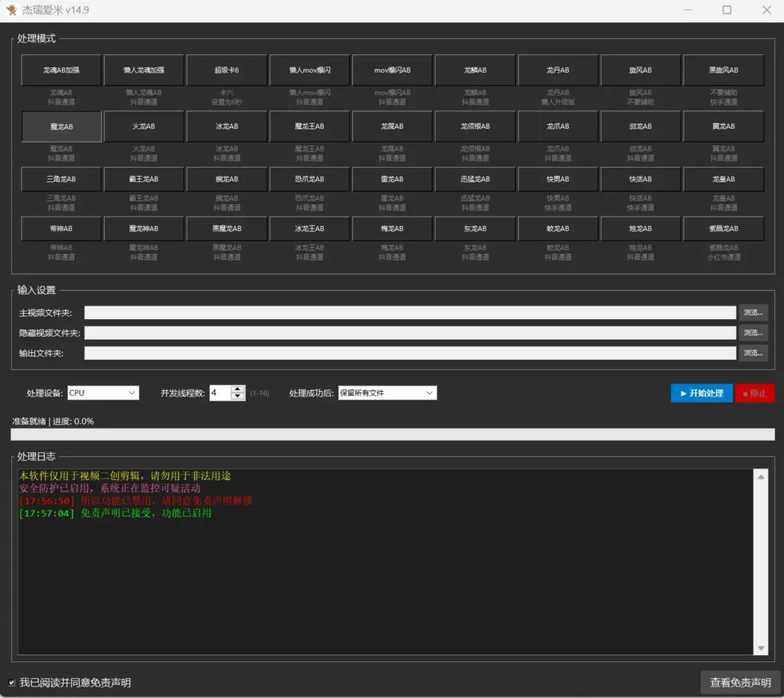Click the log line 安全防护已启用

click(110, 488)
